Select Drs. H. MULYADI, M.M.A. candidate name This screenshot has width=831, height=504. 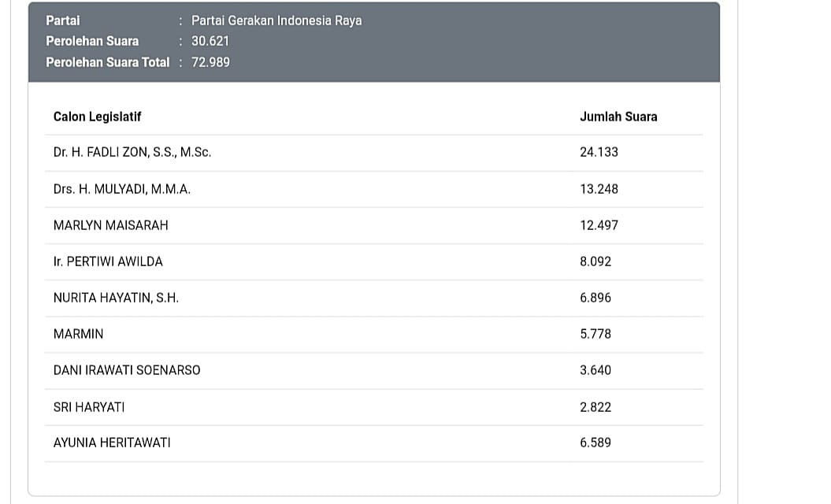(122, 189)
